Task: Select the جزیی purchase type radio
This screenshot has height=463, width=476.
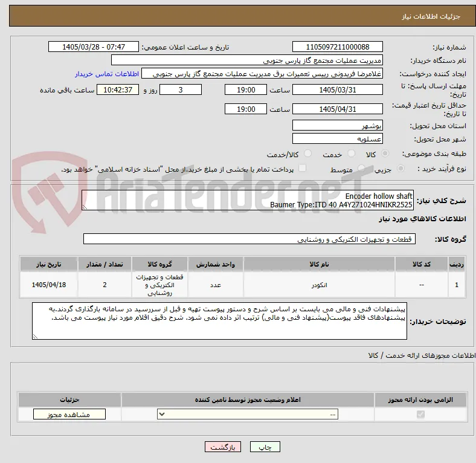Action: [x=400, y=168]
